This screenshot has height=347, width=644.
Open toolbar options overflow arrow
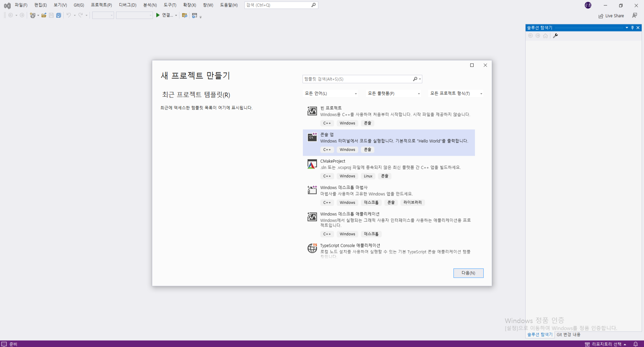click(x=201, y=16)
